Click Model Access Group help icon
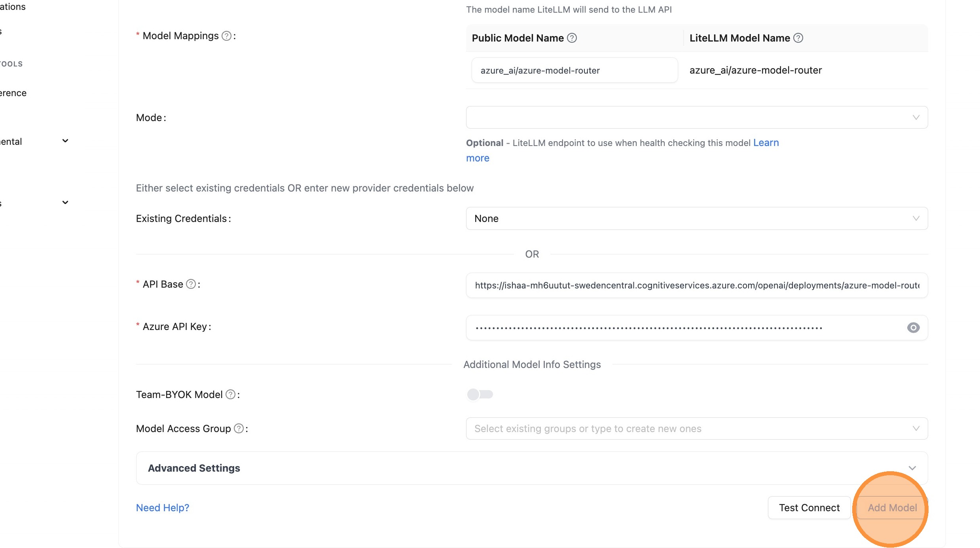This screenshot has width=980, height=548. 239,429
